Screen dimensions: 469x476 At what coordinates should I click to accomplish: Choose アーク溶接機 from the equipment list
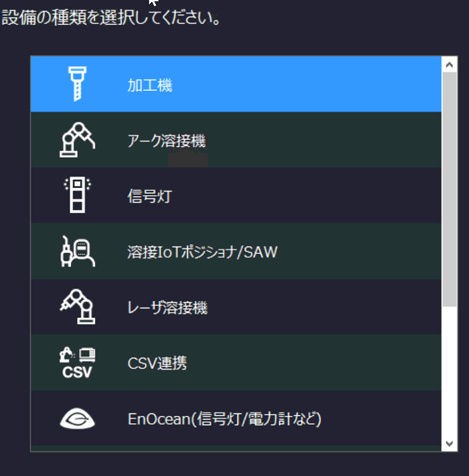[x=167, y=141]
